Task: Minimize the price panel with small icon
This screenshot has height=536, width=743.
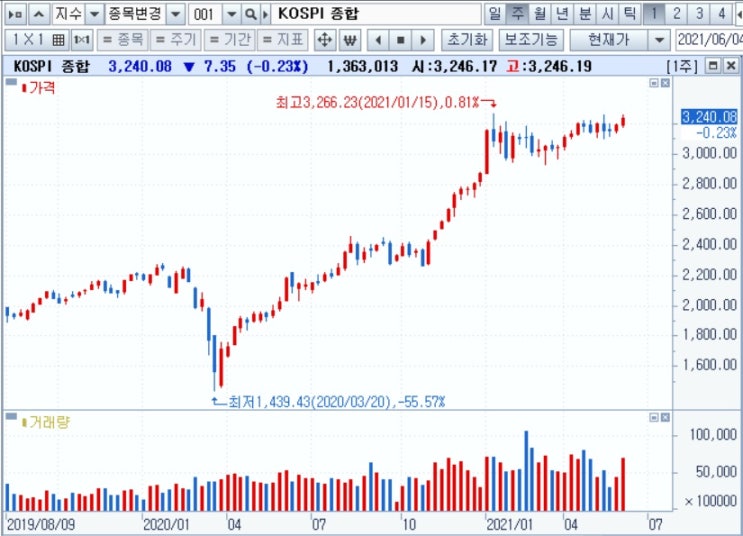Action: pyautogui.click(x=654, y=83)
